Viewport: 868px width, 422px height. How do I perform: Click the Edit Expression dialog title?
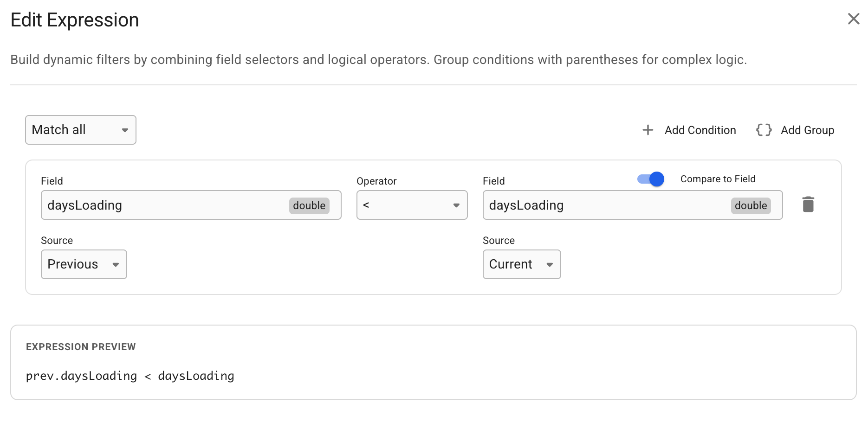(75, 20)
